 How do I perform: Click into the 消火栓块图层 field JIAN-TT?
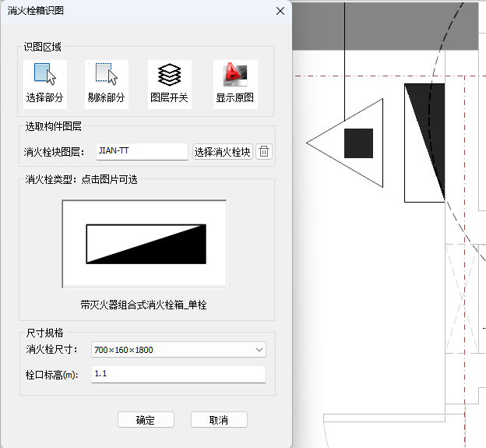click(142, 151)
